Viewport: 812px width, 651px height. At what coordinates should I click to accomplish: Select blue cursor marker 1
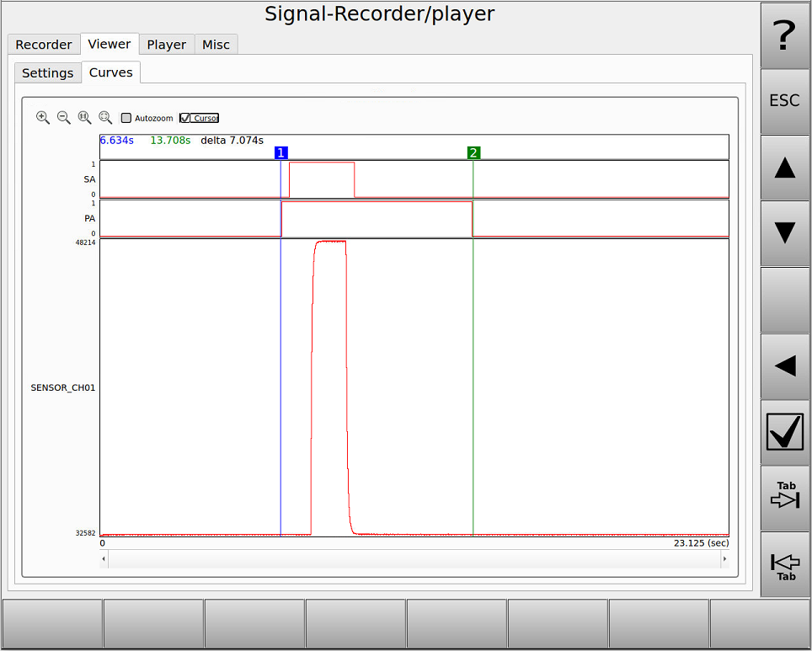point(280,152)
